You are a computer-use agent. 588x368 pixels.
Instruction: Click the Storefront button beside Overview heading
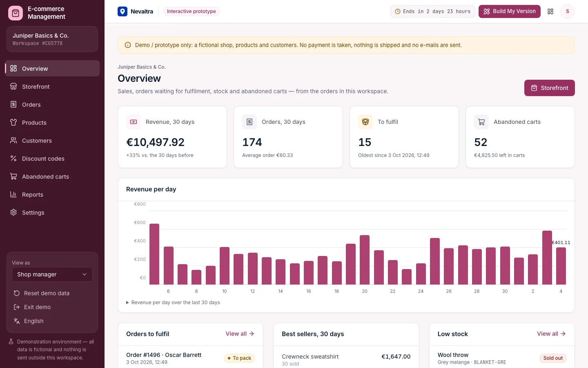(550, 88)
